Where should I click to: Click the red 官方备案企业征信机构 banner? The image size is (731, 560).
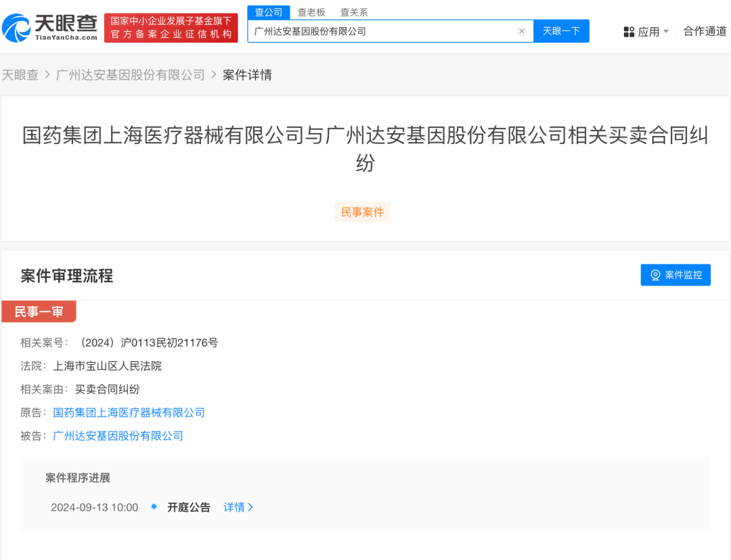click(x=171, y=28)
